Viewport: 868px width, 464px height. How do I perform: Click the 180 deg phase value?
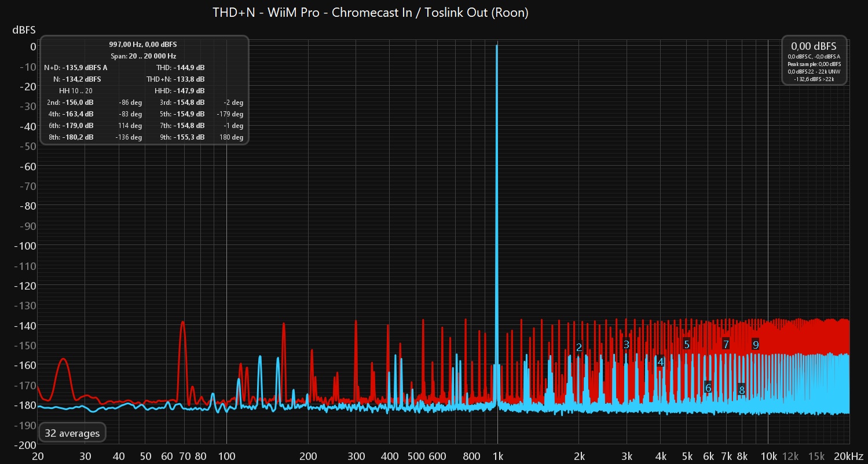click(x=232, y=137)
